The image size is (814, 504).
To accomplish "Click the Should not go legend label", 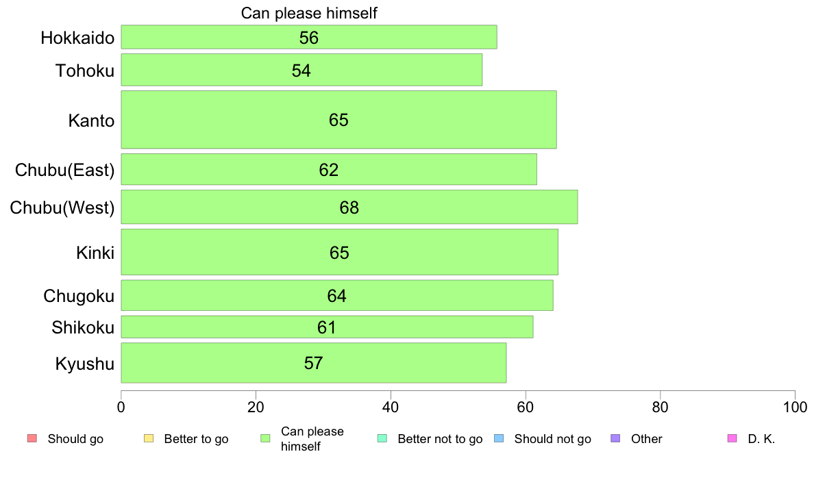I will (x=553, y=438).
